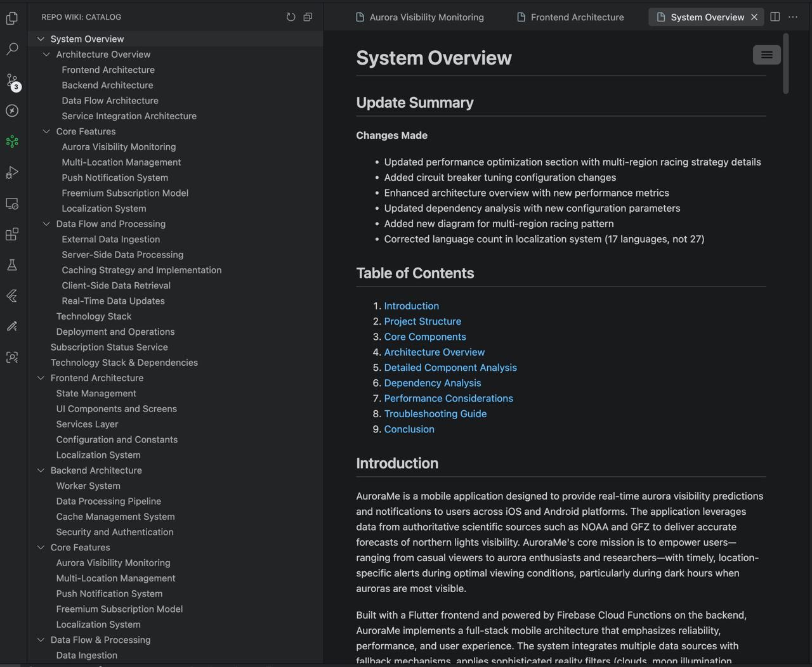812x667 pixels.
Task: Open Remote Explorer icon in activity bar
Action: point(12,204)
